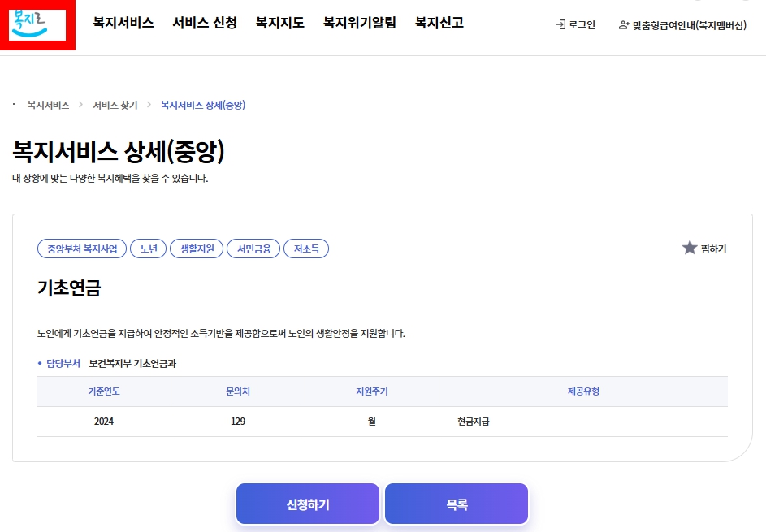The image size is (766, 532).
Task: Click 보건복지부 기초연금과 department text
Action: 132,363
